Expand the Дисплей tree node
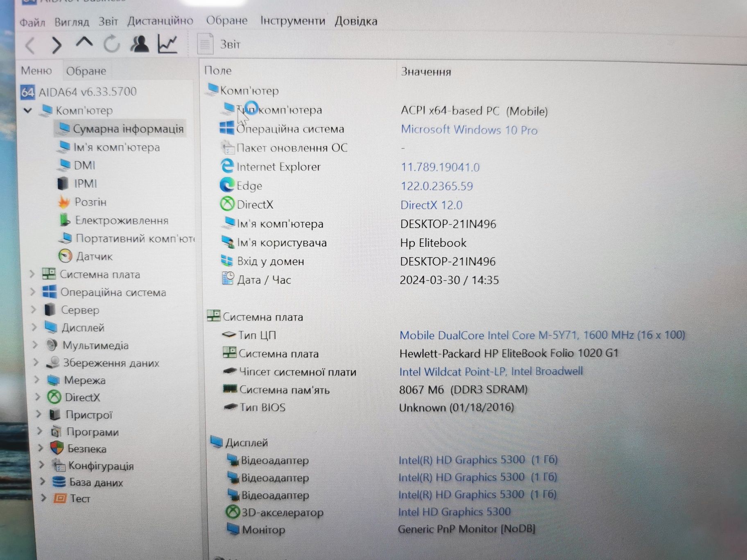The width and height of the screenshot is (747, 560). [x=34, y=327]
